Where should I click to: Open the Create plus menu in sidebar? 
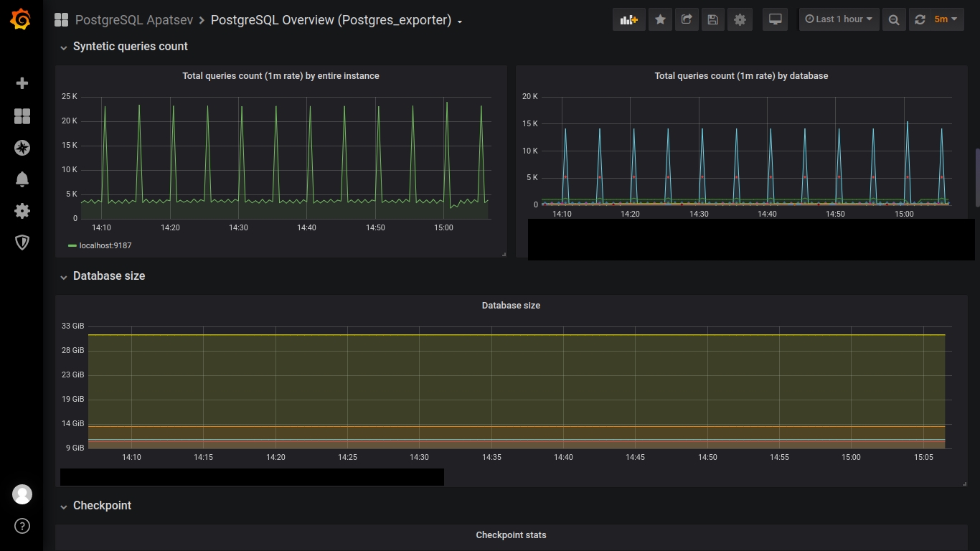point(22,83)
